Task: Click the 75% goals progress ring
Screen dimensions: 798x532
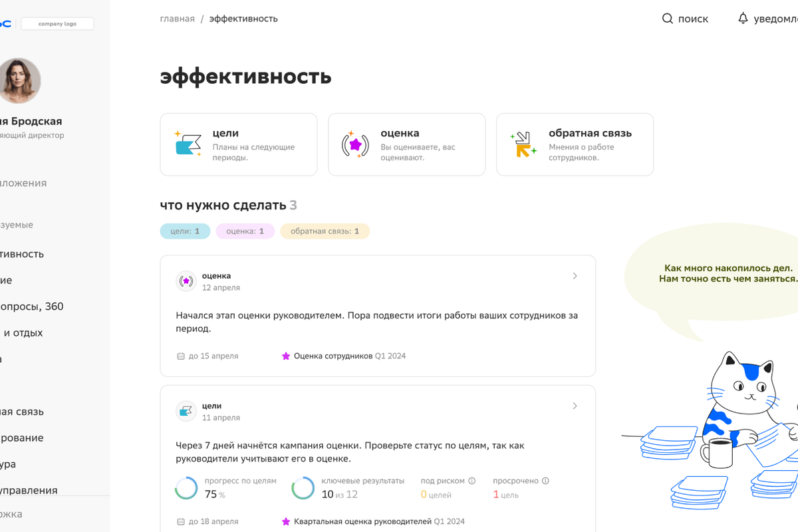Action: (186, 488)
